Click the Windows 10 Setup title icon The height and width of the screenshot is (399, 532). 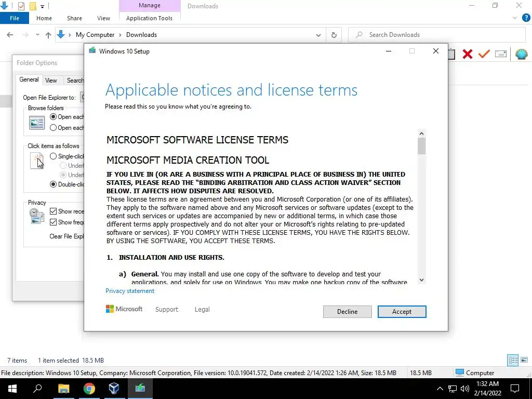pyautogui.click(x=92, y=50)
